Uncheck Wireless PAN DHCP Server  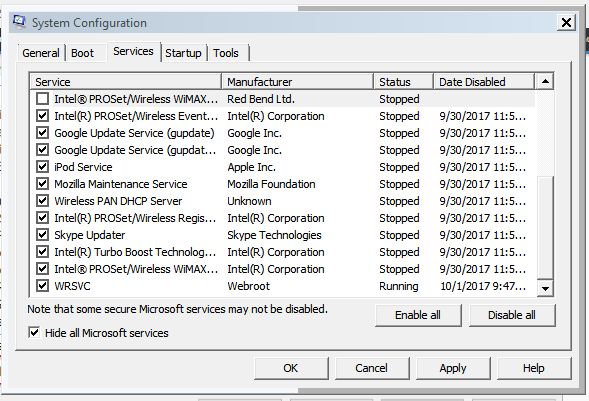pos(42,201)
